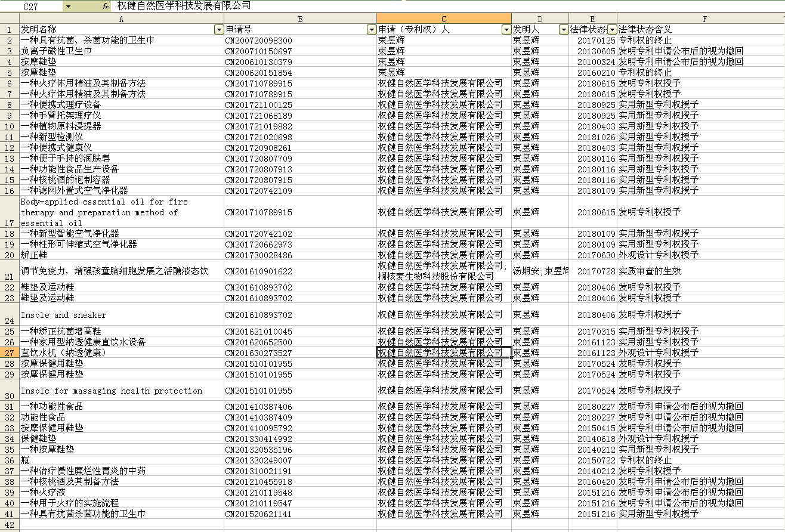Select column A header

pos(122,19)
